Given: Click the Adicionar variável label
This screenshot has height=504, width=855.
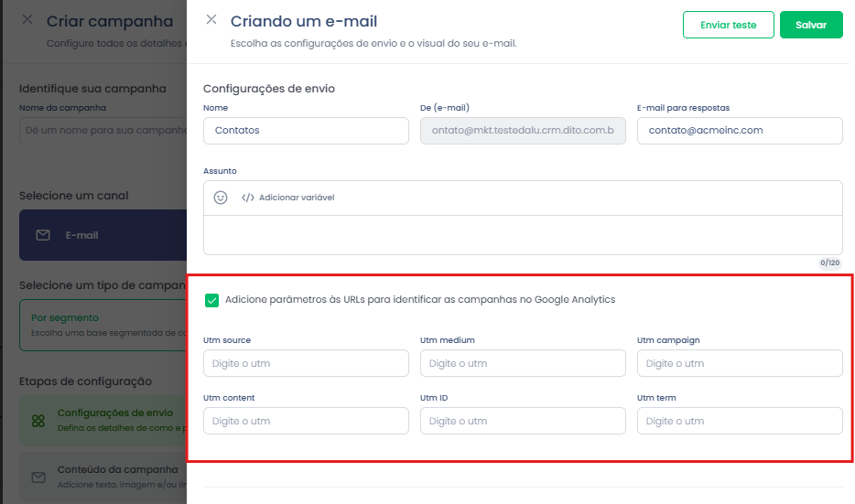Looking at the screenshot, I should [297, 198].
